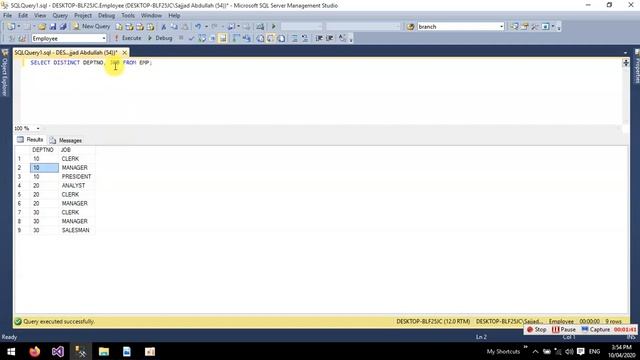The height and width of the screenshot is (360, 640).
Task: Open the Help menu
Action: pyautogui.click(x=174, y=16)
